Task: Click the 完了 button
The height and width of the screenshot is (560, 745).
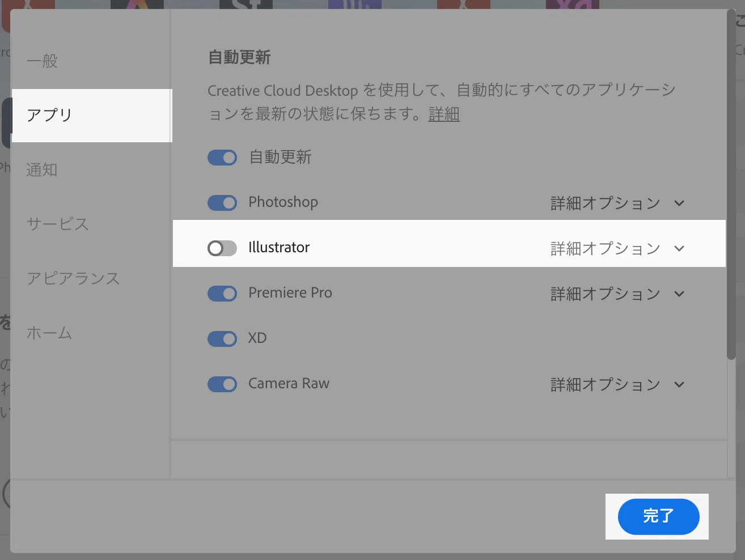Action: click(x=658, y=516)
